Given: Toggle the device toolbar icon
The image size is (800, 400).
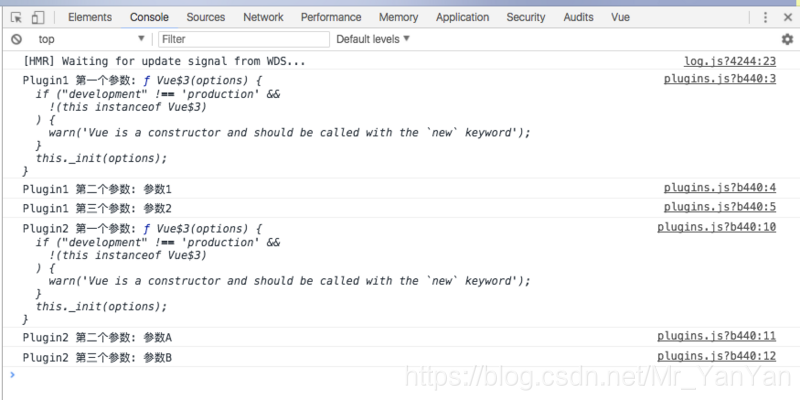Looking at the screenshot, I should [37, 17].
